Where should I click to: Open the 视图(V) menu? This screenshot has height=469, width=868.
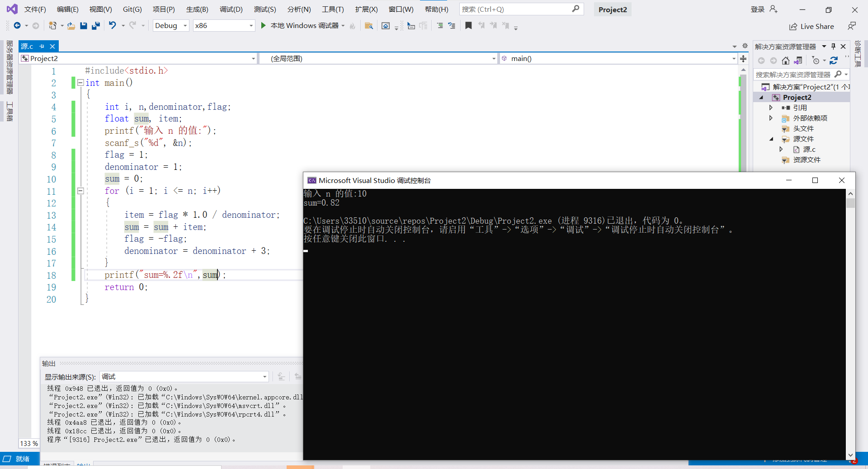click(x=100, y=9)
